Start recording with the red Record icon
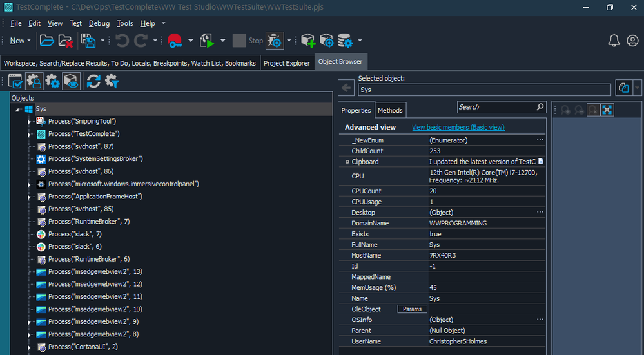Viewport: 644px width, 355px height. tap(174, 41)
